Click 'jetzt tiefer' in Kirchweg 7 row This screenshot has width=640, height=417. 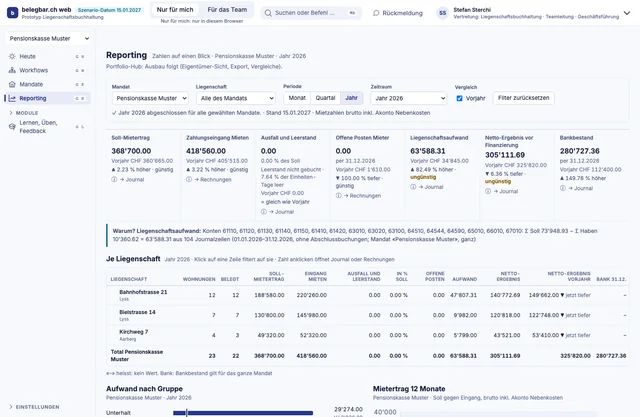(x=578, y=335)
